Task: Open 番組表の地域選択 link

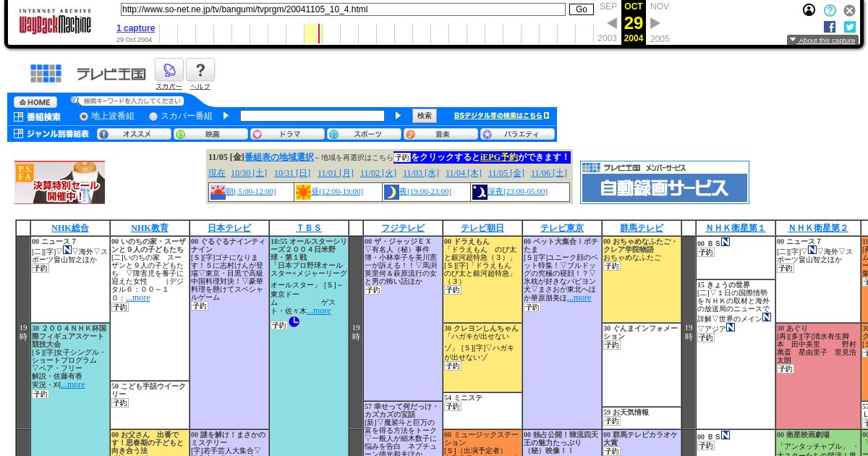Action: pyautogui.click(x=279, y=157)
